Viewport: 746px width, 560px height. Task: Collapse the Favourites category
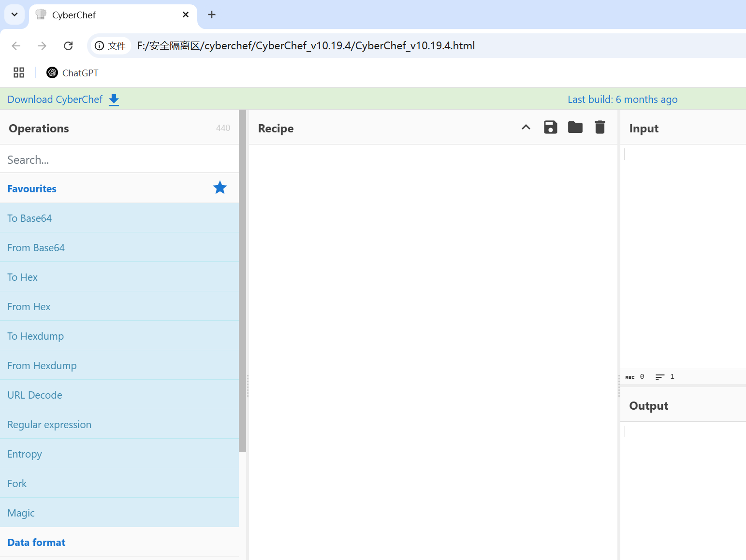[x=119, y=188]
